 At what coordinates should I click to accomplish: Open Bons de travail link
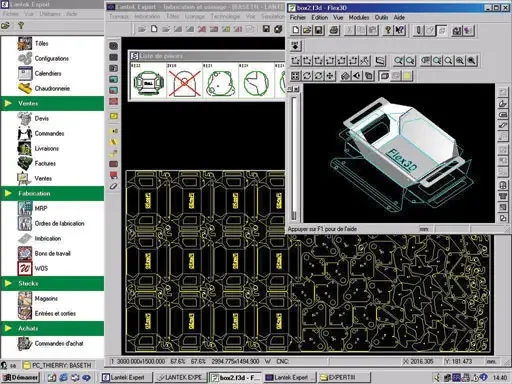pyautogui.click(x=52, y=253)
